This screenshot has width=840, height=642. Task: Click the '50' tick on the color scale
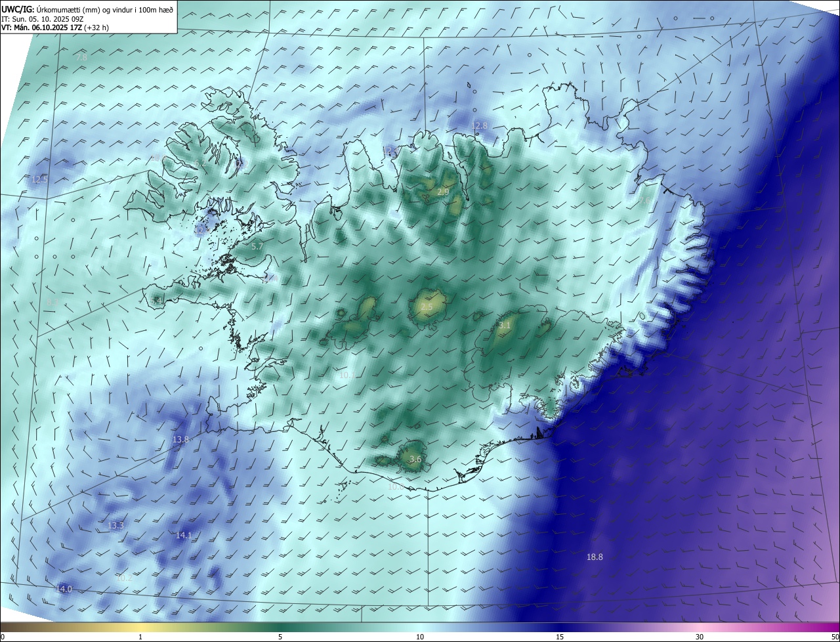pyautogui.click(x=835, y=637)
